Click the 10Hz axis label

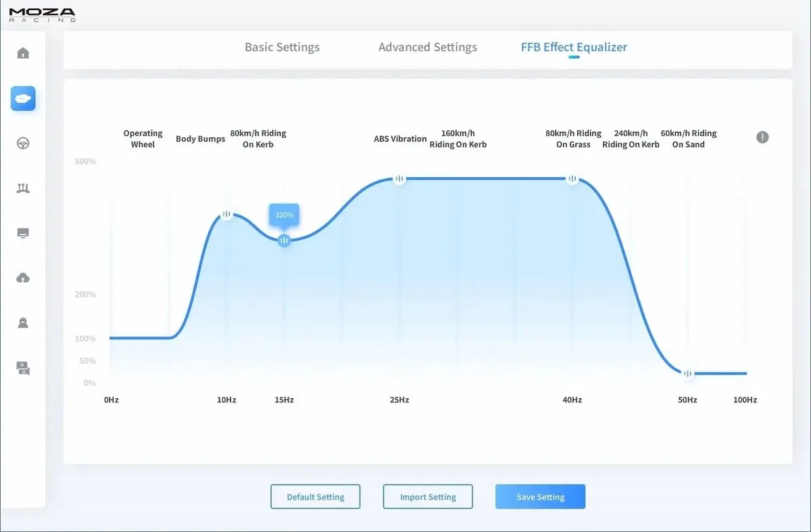pos(226,400)
